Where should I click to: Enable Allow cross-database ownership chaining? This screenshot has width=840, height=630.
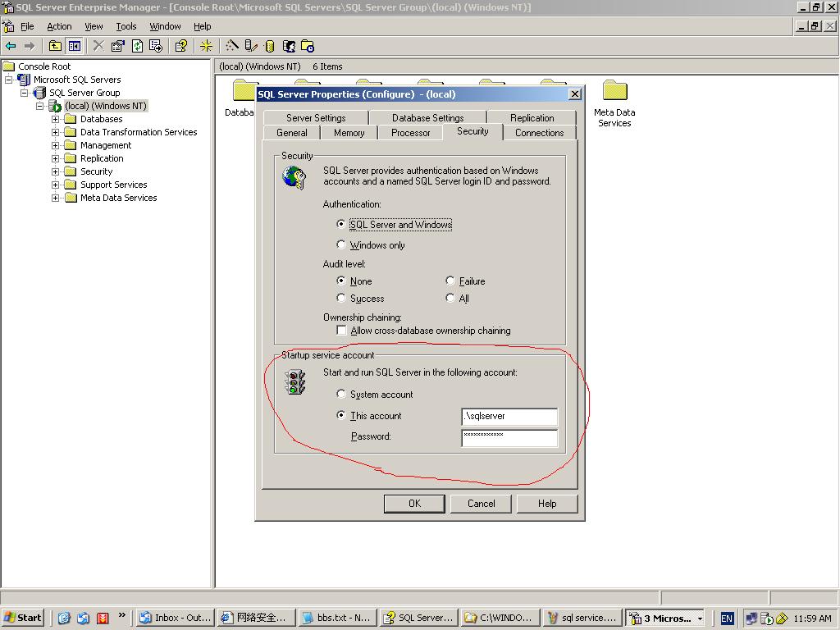click(x=341, y=331)
